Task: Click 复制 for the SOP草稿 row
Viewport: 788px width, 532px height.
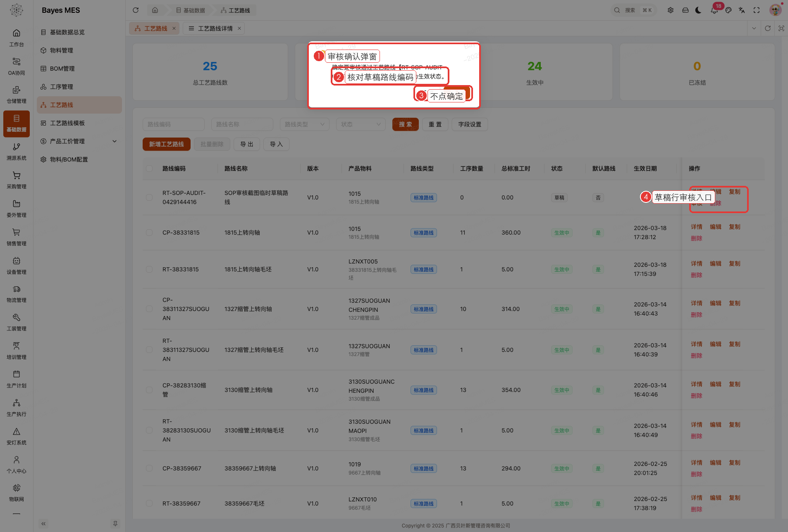Action: [x=735, y=192]
